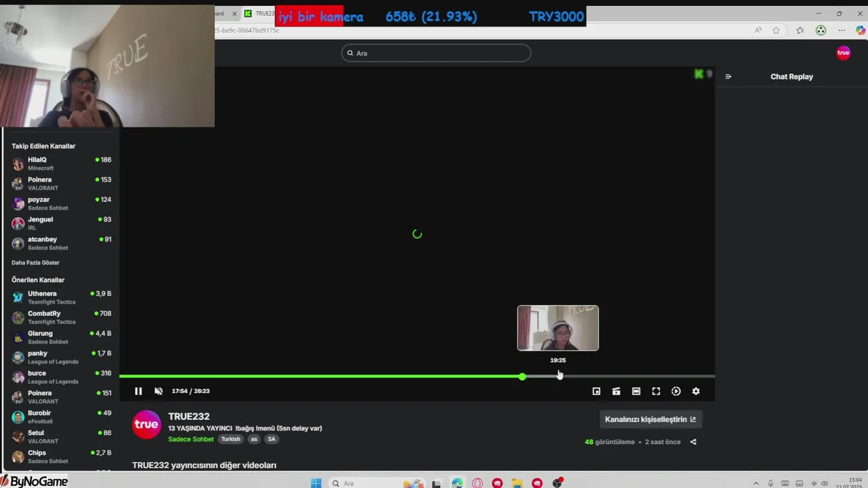Jump to 19:25 on the timeline
This screenshot has width=868, height=488.
(558, 376)
